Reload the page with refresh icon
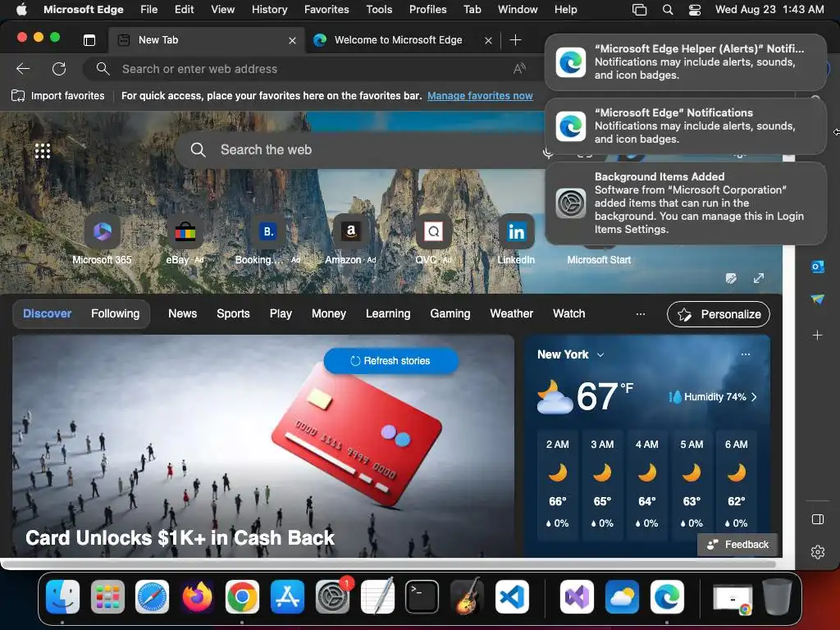Image resolution: width=840 pixels, height=630 pixels. pyautogui.click(x=59, y=69)
